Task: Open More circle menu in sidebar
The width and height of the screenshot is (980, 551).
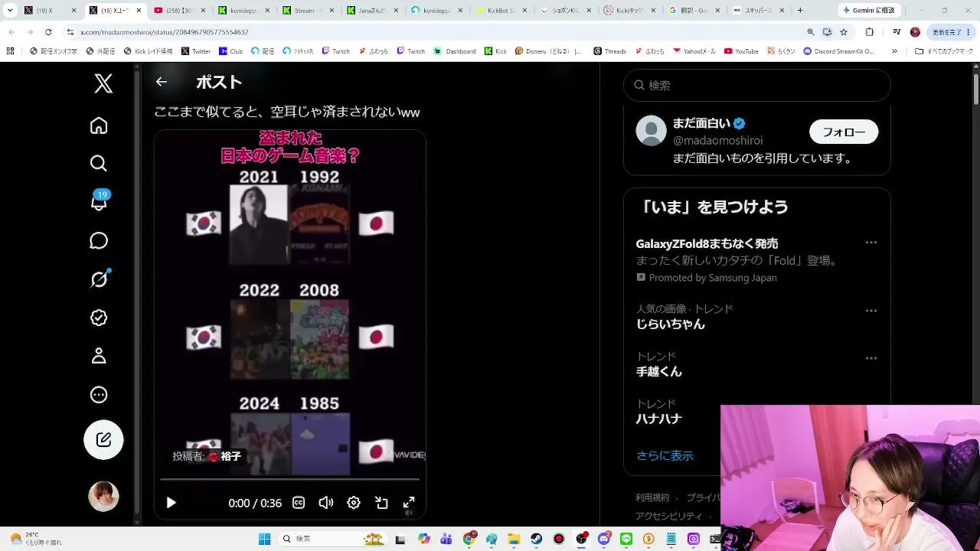Action: (x=99, y=395)
